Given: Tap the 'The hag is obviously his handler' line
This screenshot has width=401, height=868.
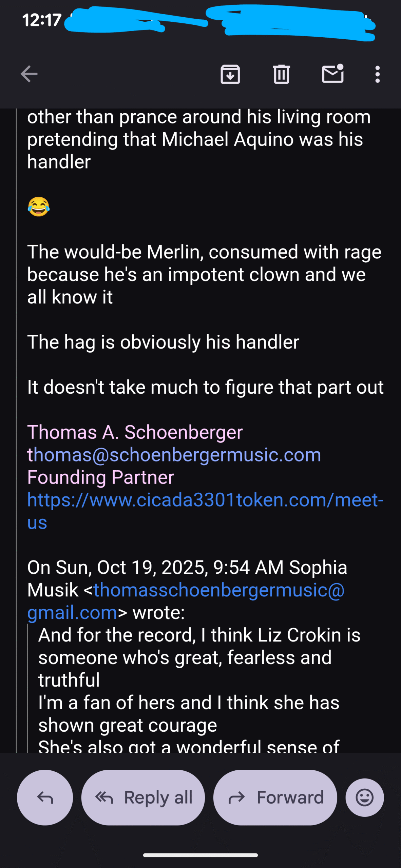Looking at the screenshot, I should click(x=163, y=342).
